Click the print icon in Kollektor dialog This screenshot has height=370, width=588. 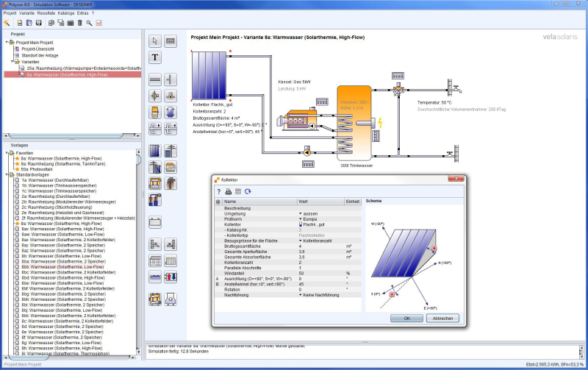click(x=228, y=192)
